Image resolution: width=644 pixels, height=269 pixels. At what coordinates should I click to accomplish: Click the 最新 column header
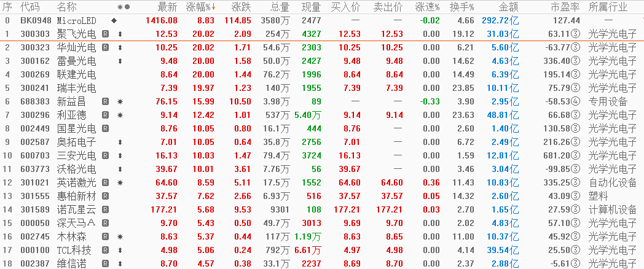tap(168, 7)
